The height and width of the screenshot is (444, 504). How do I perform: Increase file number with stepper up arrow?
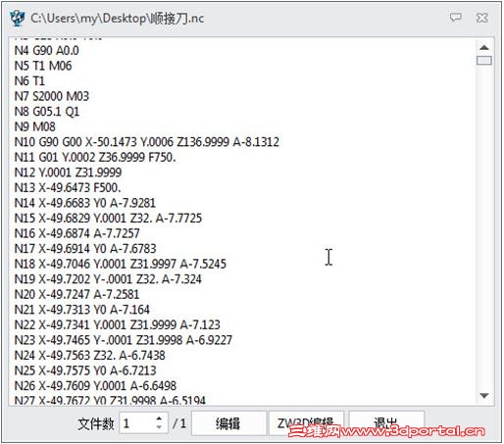pos(159,419)
